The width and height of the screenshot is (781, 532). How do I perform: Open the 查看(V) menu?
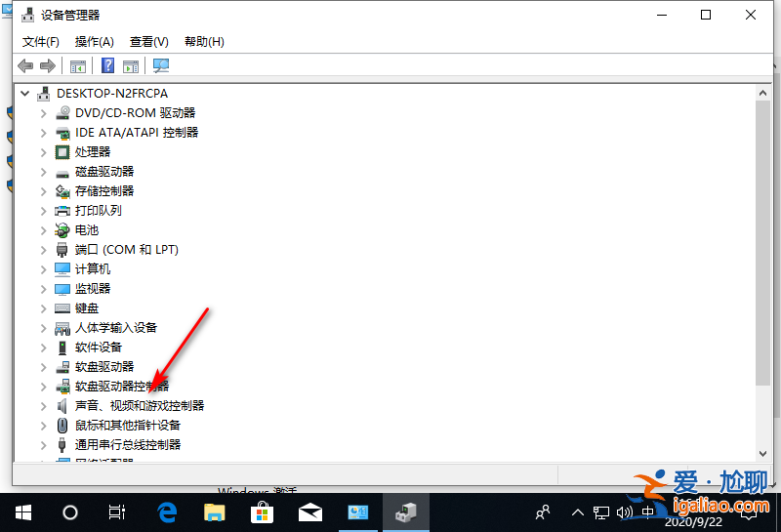(149, 42)
